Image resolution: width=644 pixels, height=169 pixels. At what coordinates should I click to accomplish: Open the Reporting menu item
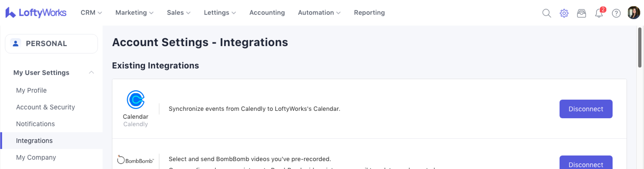pyautogui.click(x=369, y=13)
